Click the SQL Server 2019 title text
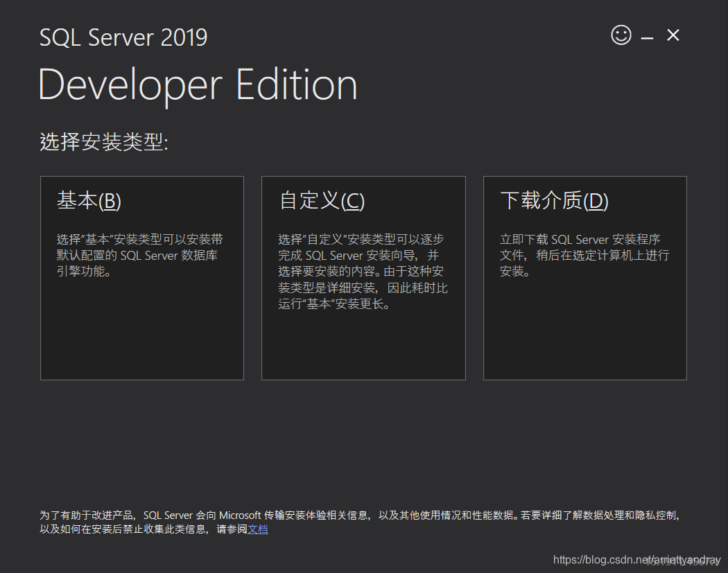728x573 pixels. (x=123, y=37)
